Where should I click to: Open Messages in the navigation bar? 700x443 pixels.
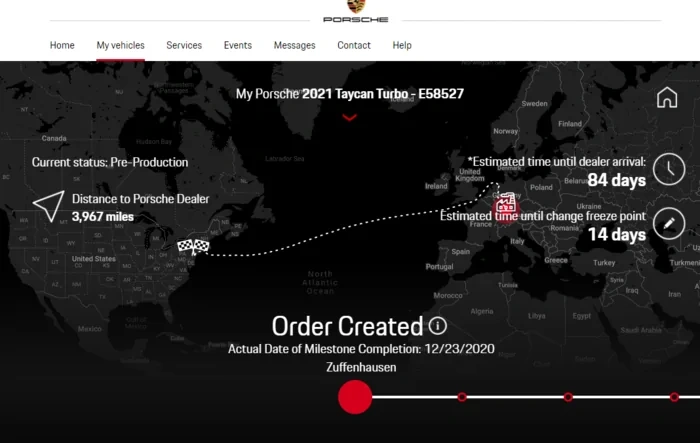click(295, 45)
